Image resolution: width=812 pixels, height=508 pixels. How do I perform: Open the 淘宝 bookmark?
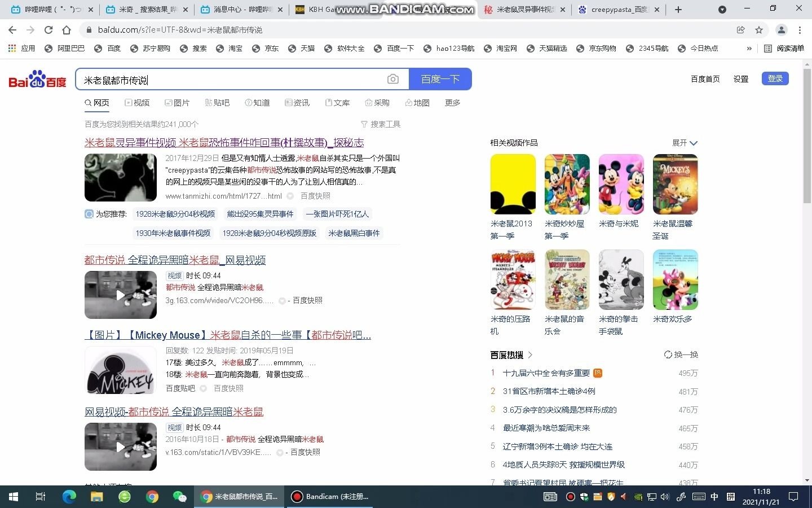pyautogui.click(x=230, y=49)
